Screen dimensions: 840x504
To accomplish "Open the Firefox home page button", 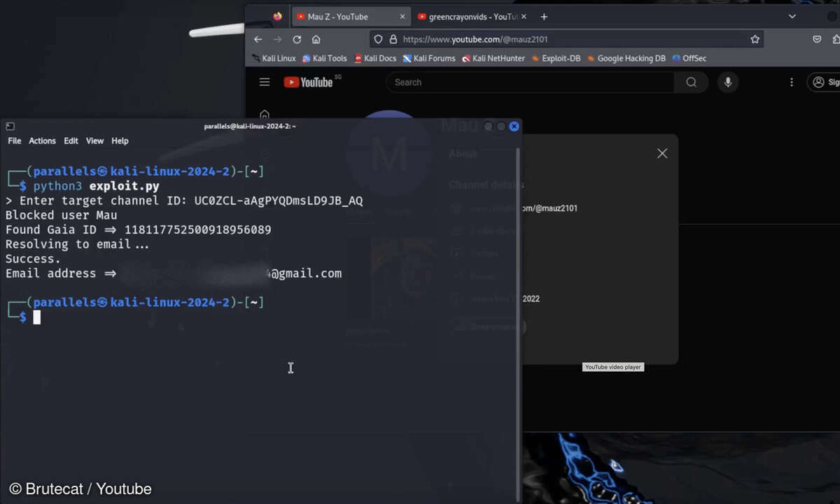I will pos(316,39).
